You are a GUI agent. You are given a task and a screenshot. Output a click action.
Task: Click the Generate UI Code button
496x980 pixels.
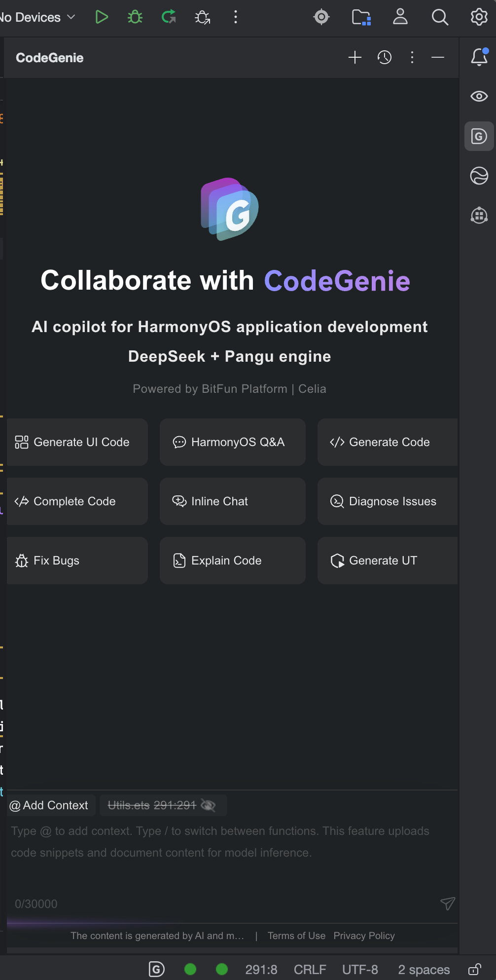coord(77,442)
